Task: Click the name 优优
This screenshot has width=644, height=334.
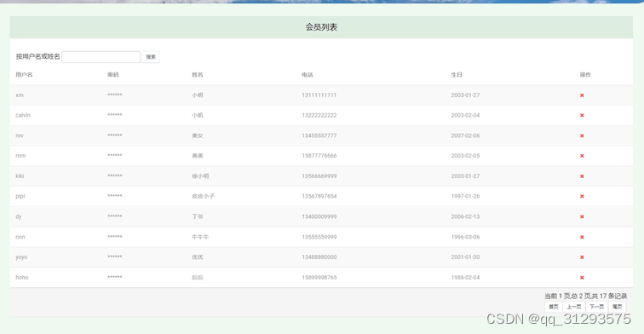Action: (x=197, y=257)
